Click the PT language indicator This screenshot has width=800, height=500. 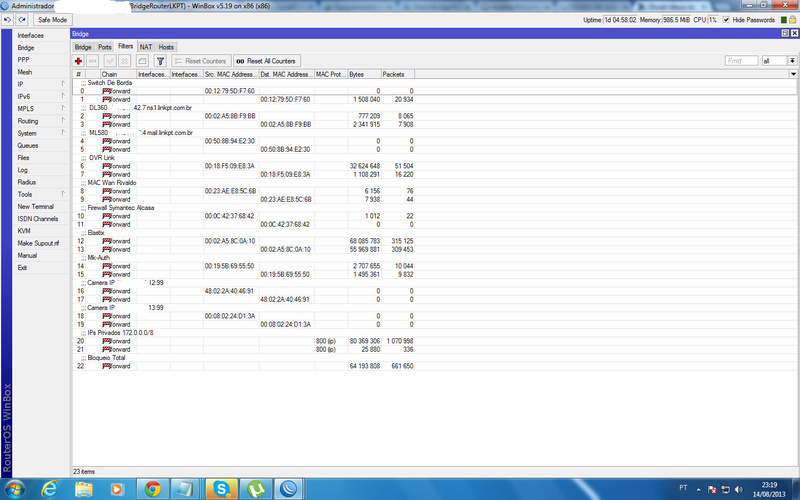coord(683,488)
